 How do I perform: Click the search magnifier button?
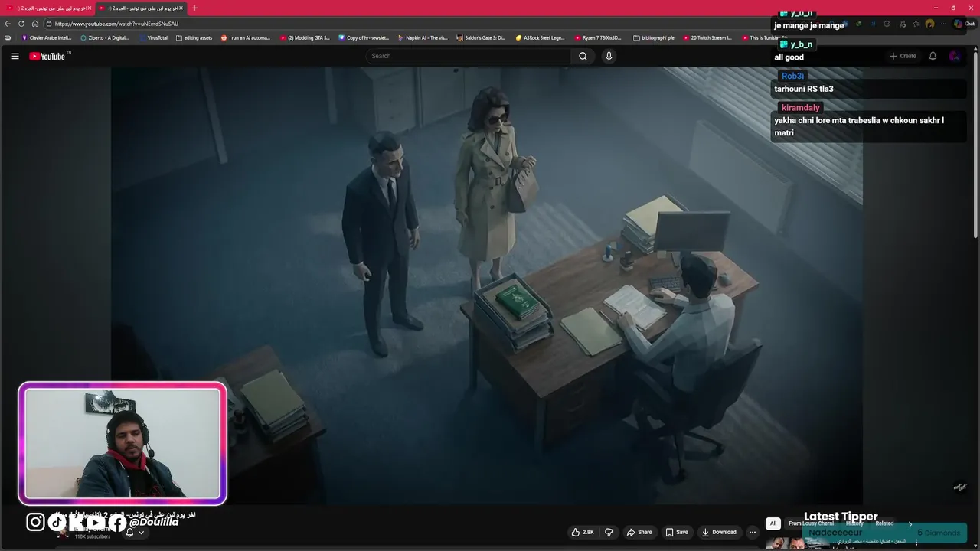point(583,56)
